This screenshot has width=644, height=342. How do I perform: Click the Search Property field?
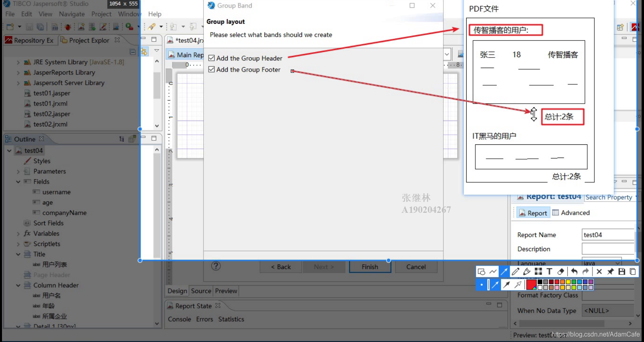pyautogui.click(x=609, y=197)
